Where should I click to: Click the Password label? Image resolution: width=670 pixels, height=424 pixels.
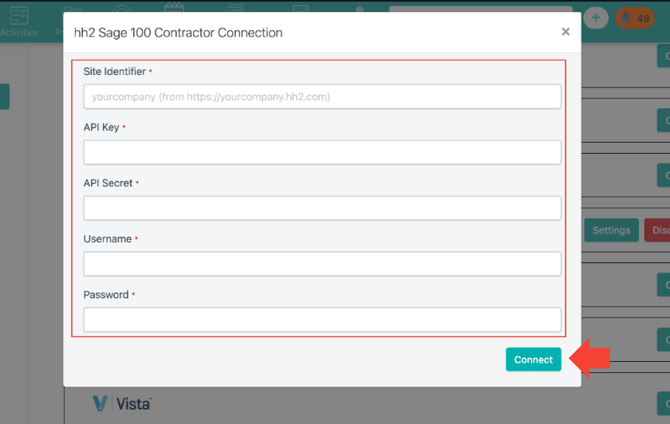pos(106,294)
